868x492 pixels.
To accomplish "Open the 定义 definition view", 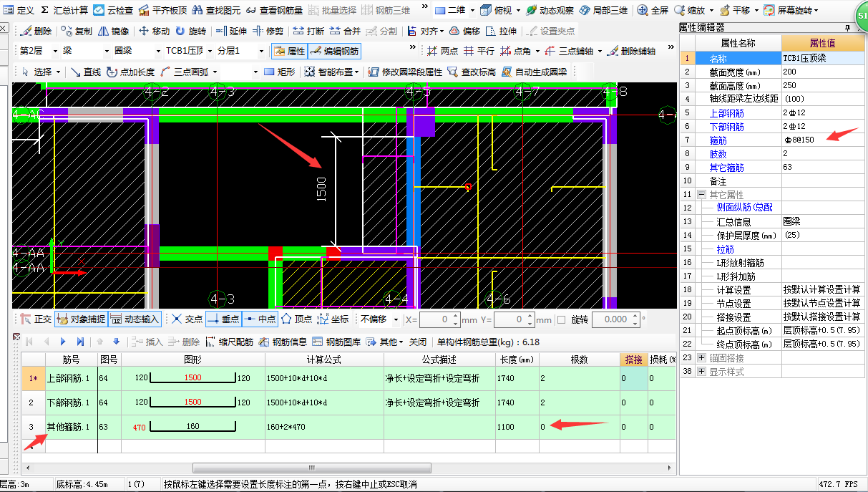I will [19, 10].
